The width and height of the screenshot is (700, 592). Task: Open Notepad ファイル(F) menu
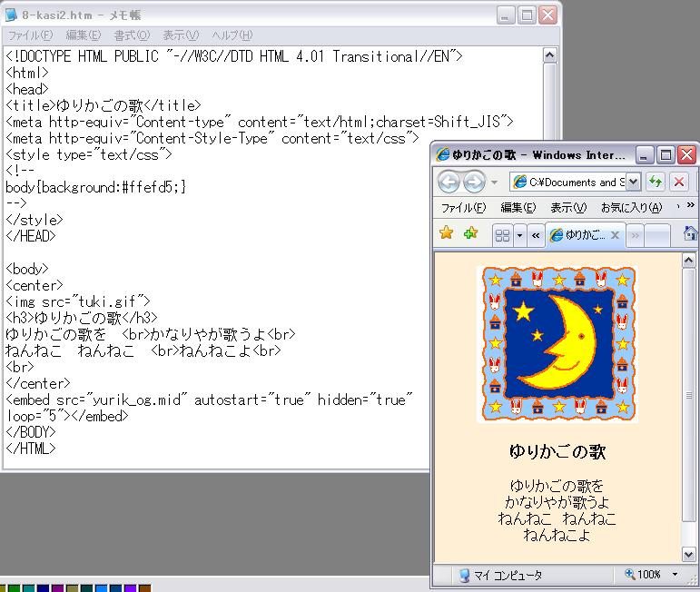(30, 35)
